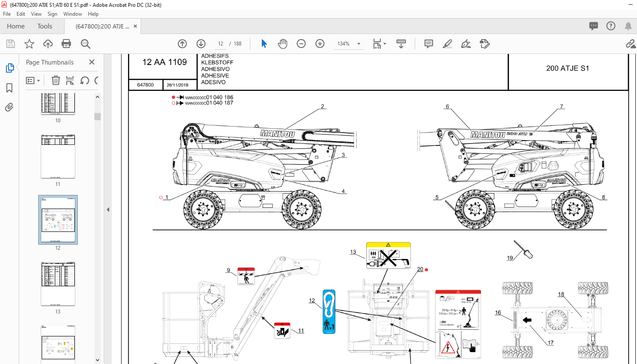Go to next page arrow
This screenshot has width=637, height=364.
click(x=201, y=44)
